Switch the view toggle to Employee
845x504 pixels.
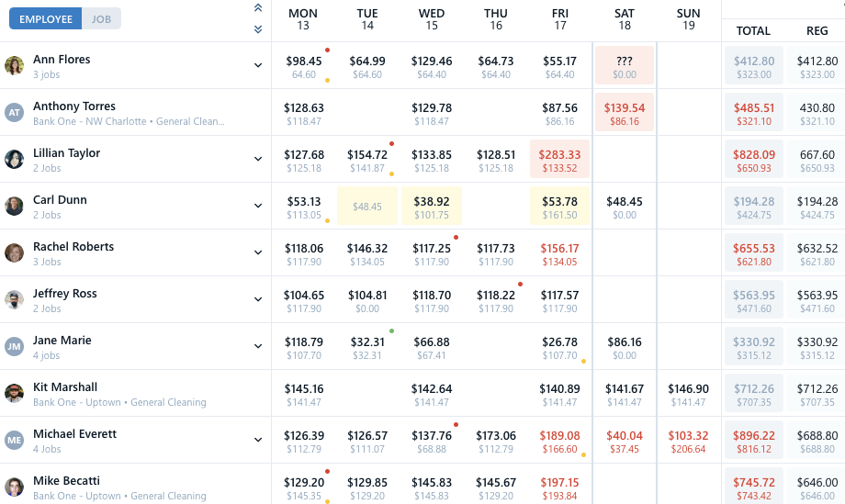(x=46, y=18)
